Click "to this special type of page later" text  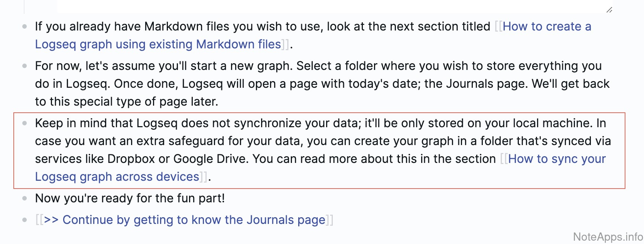[x=126, y=102]
